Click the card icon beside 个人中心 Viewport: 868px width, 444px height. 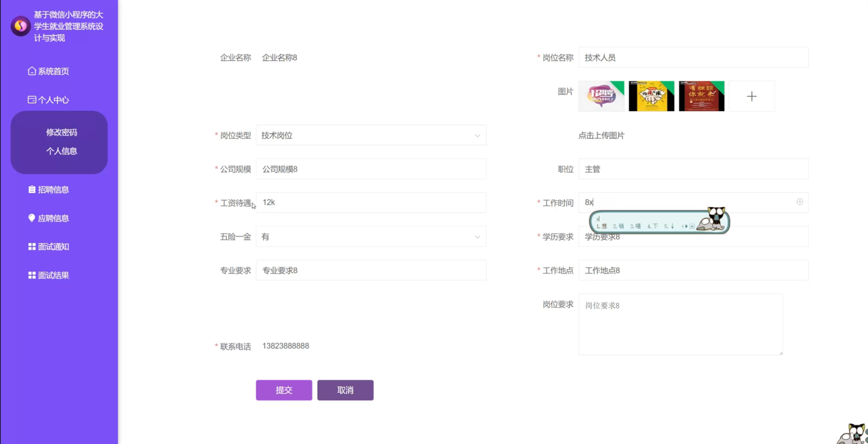coord(32,100)
